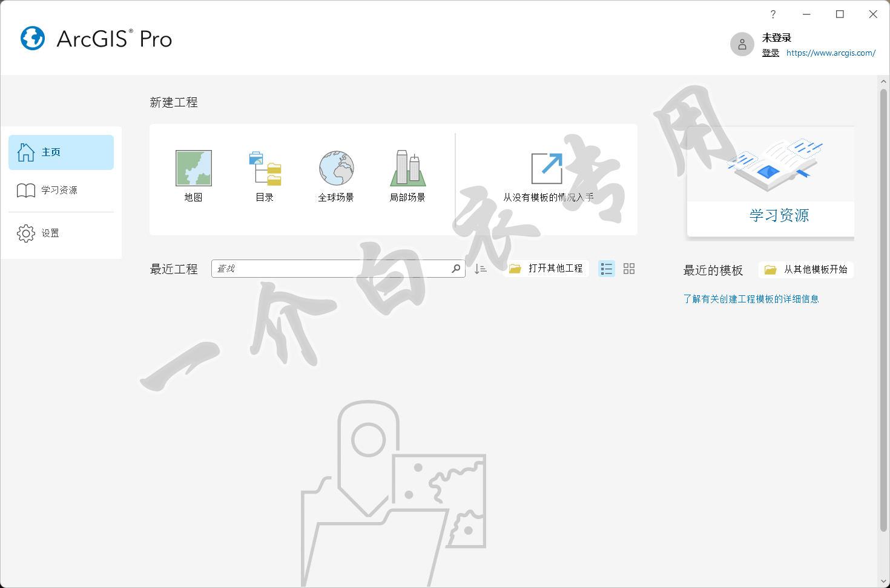Click the scrollbar down arrow
The height and width of the screenshot is (588, 890).
coord(883,581)
